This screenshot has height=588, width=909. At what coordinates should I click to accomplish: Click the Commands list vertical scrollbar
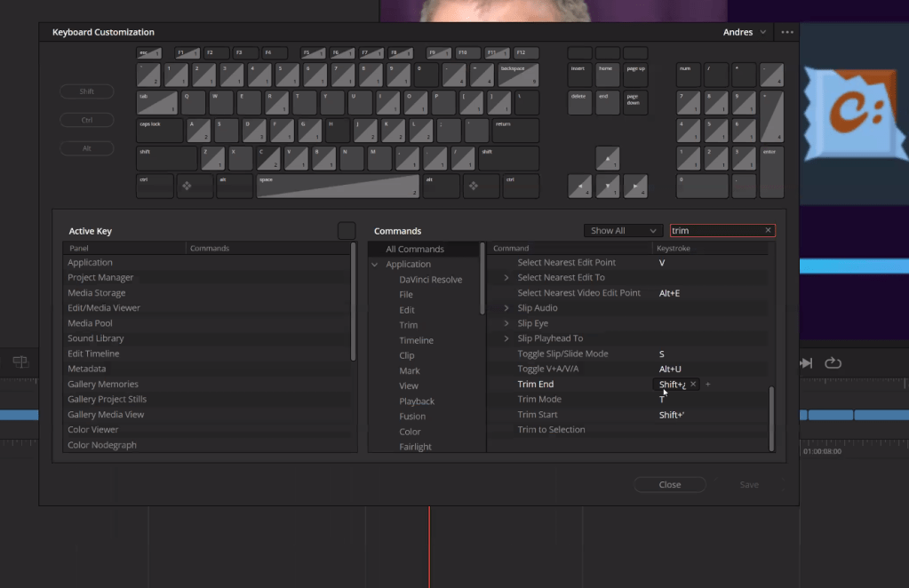coord(771,419)
